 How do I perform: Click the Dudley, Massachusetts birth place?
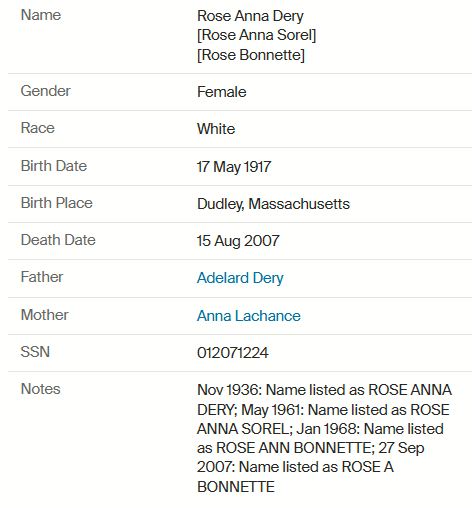(273, 204)
